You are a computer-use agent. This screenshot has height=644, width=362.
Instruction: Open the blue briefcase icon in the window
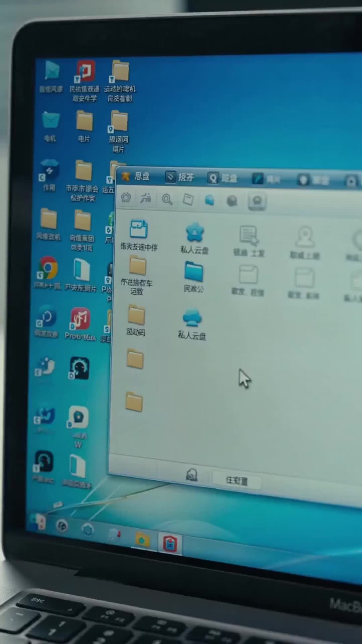coord(139,229)
